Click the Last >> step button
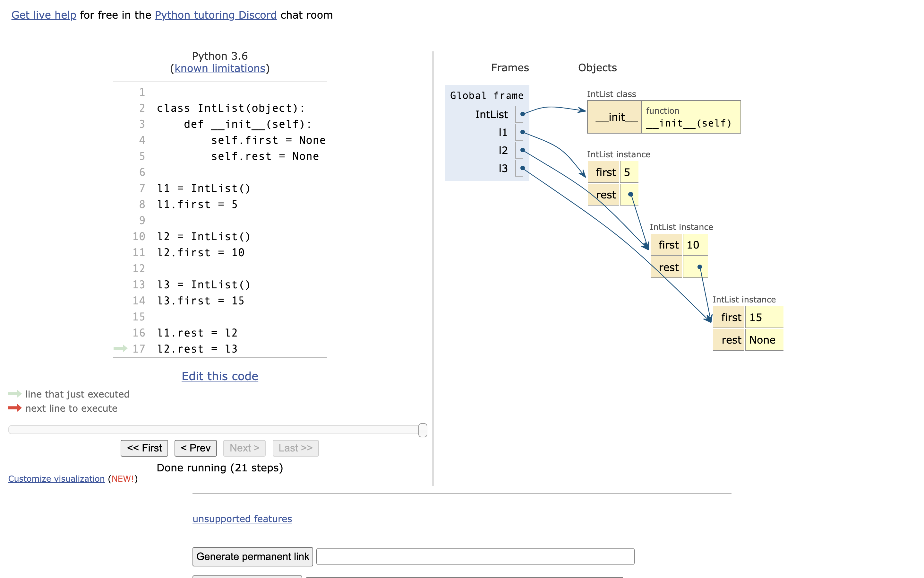Viewport: 924px width, 578px height. point(295,448)
